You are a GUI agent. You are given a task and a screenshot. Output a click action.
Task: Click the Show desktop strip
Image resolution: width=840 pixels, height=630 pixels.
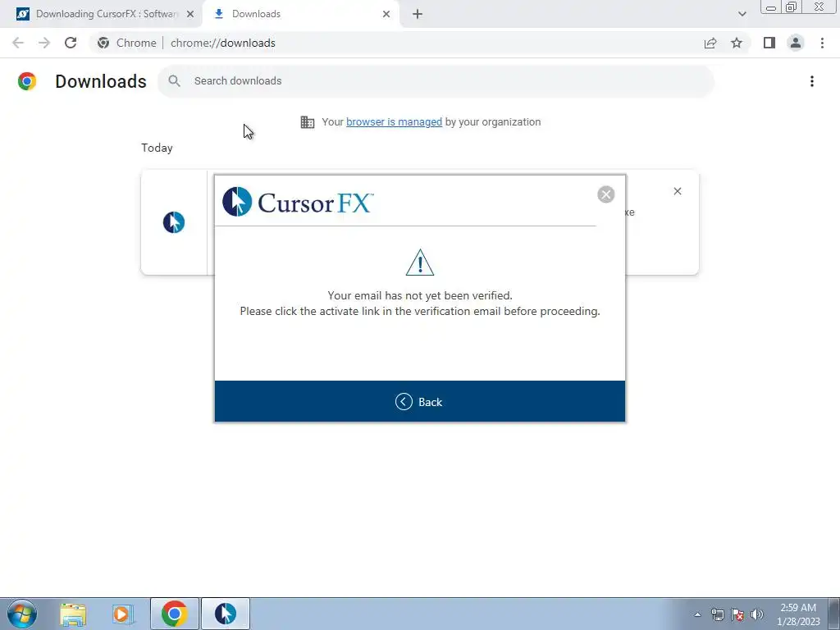(833, 614)
